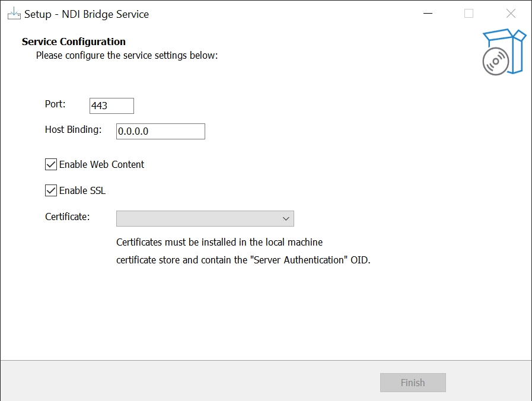532x401 pixels.
Task: Click the box and disc installer graphic
Action: coord(504,52)
